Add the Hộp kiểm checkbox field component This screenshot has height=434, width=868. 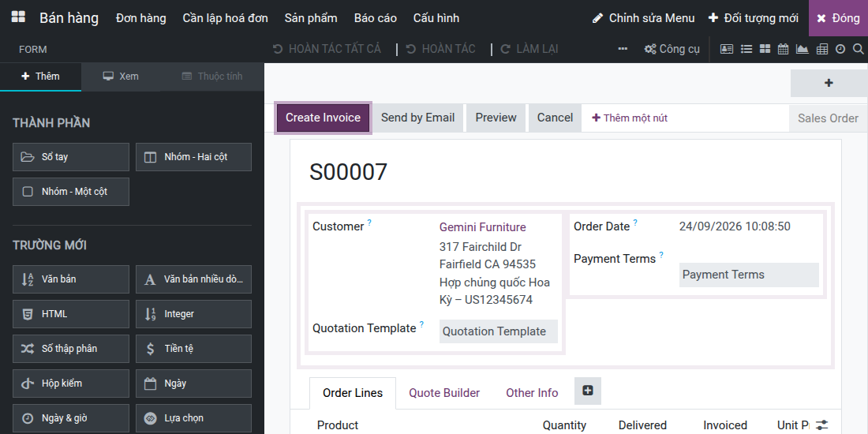click(x=71, y=383)
